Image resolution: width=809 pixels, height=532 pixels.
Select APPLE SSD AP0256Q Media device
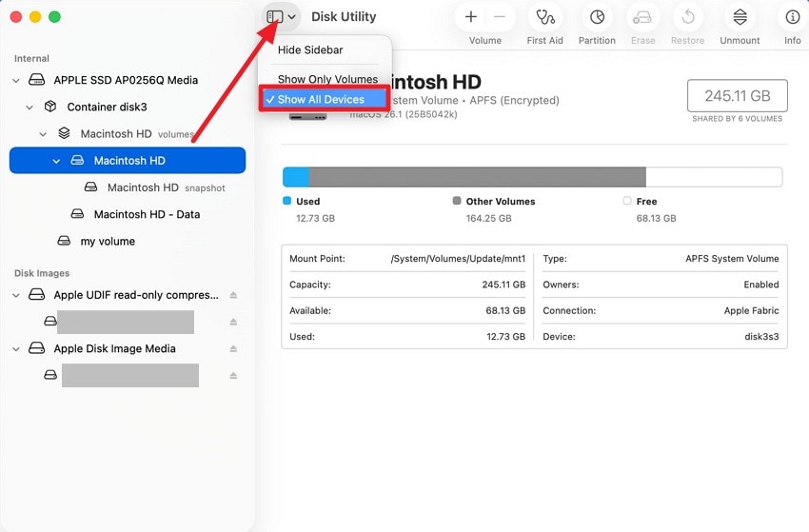point(127,80)
